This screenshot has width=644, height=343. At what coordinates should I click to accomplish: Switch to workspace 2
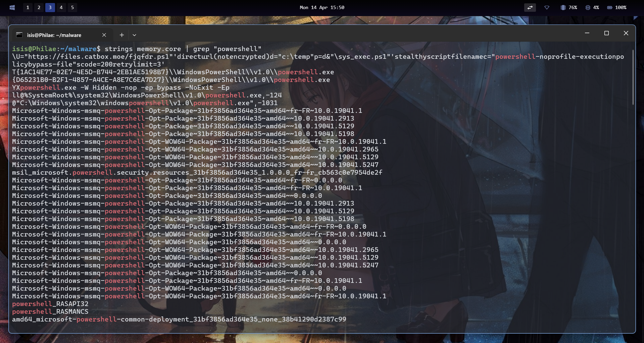(x=39, y=7)
